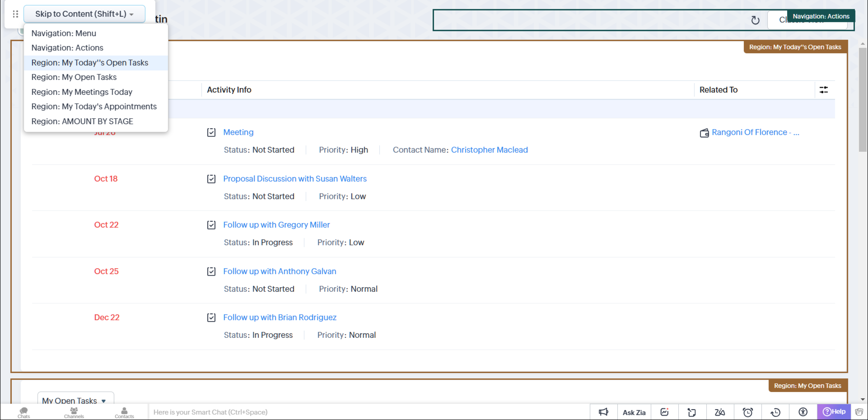Open the Christopher Maclead contact link

pos(489,150)
